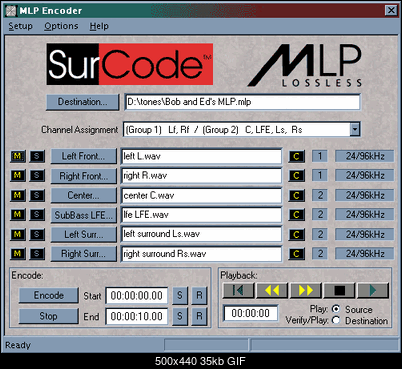Close the MLP Encoder window
The width and height of the screenshot is (402, 369).
click(391, 11)
